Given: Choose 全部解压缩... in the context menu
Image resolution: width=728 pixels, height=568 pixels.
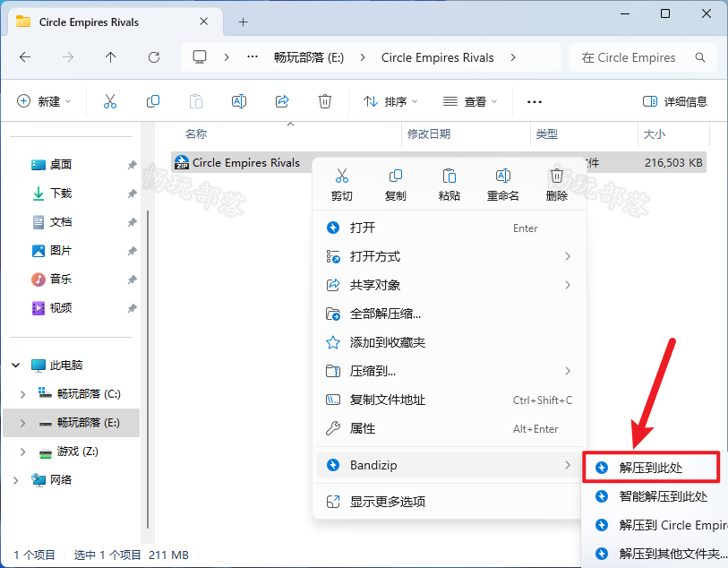Looking at the screenshot, I should pos(450,314).
